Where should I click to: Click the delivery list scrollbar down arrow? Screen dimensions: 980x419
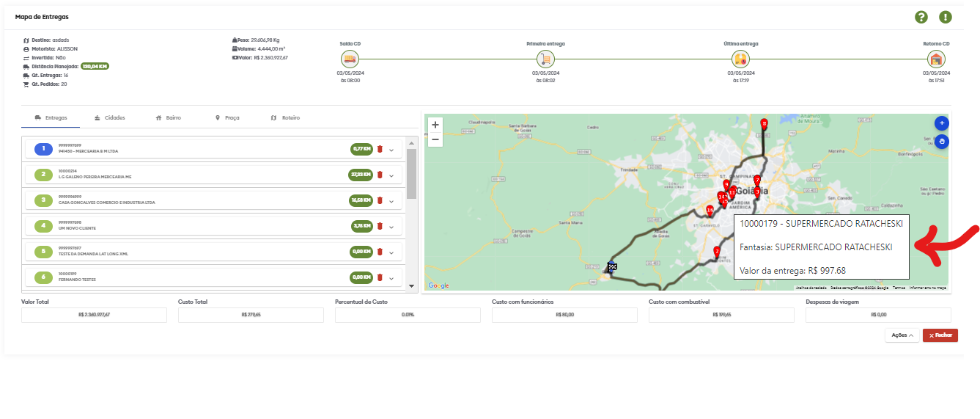coord(411,286)
